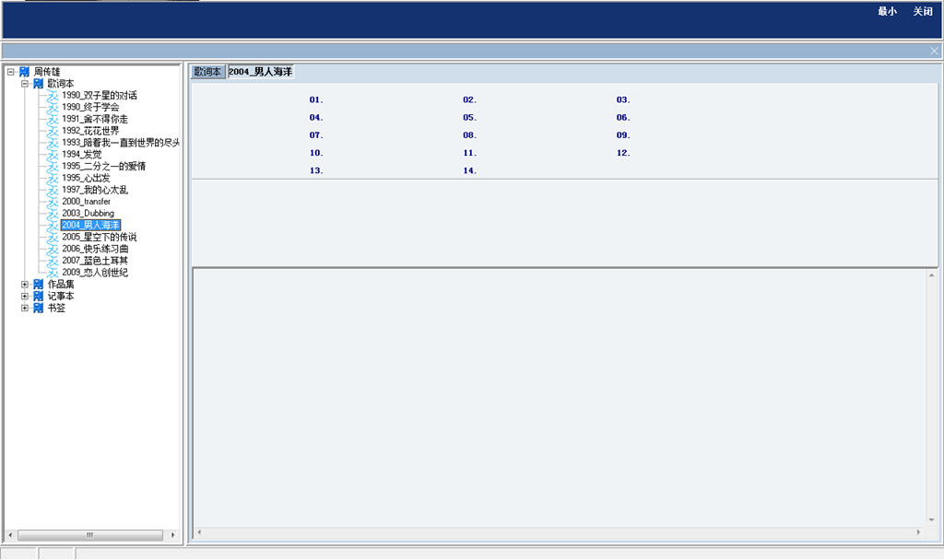Open track link 03.

click(x=623, y=99)
